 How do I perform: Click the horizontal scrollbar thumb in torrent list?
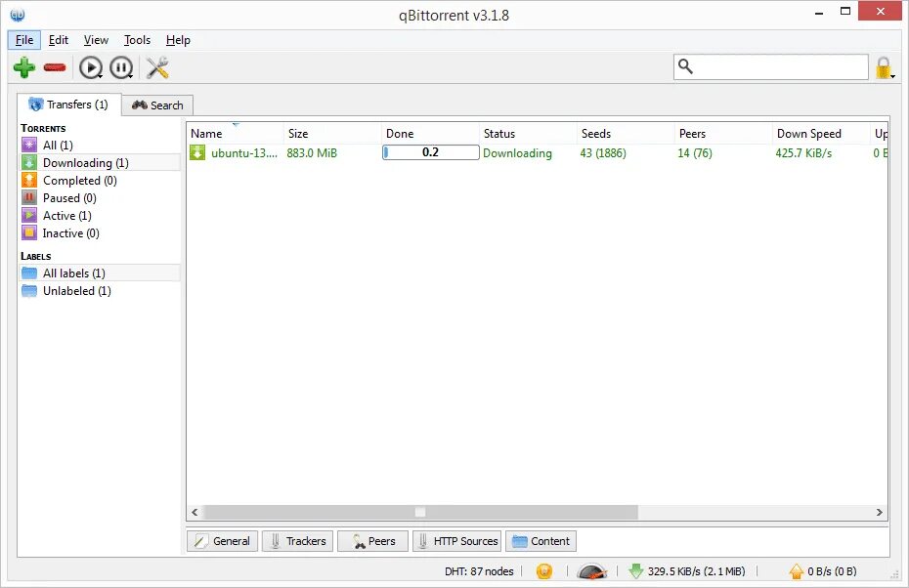click(420, 512)
